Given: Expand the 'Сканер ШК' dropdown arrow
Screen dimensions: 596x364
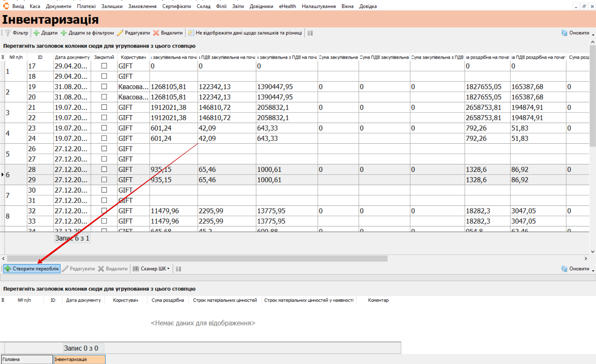Looking at the screenshot, I should pos(168,269).
